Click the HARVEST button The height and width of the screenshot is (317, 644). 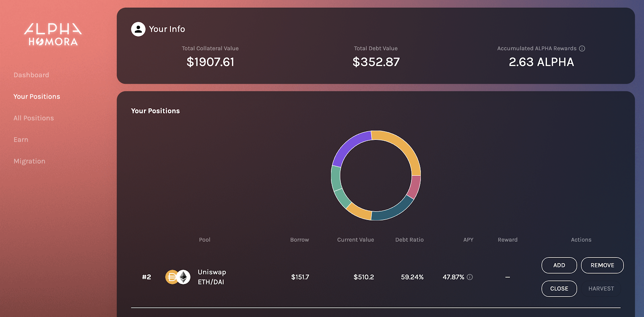pos(601,288)
